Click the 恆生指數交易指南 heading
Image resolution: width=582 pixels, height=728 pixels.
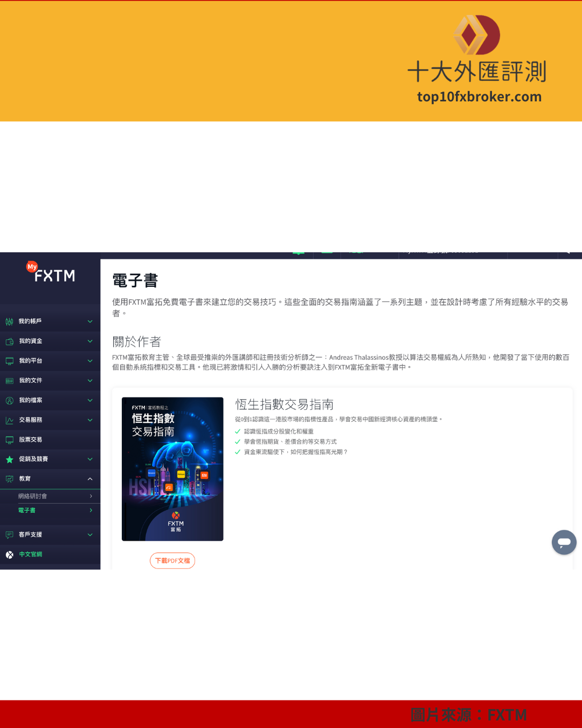pos(285,404)
